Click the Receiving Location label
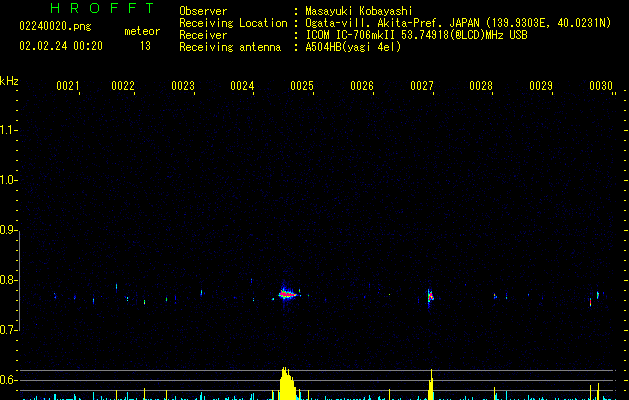 (233, 23)
